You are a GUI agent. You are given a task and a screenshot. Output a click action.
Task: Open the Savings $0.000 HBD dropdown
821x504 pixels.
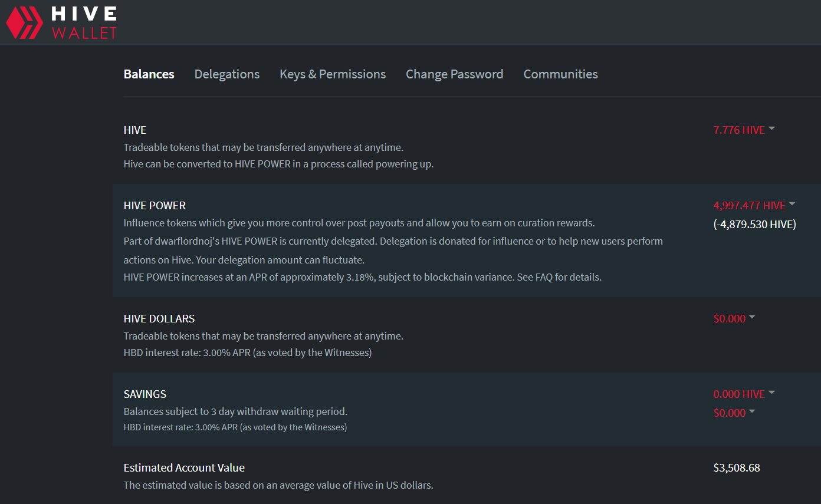point(734,413)
